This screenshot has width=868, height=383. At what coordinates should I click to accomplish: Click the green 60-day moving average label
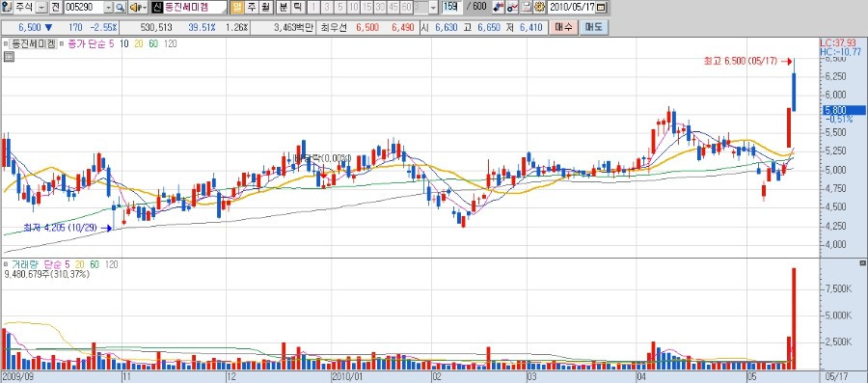click(153, 44)
